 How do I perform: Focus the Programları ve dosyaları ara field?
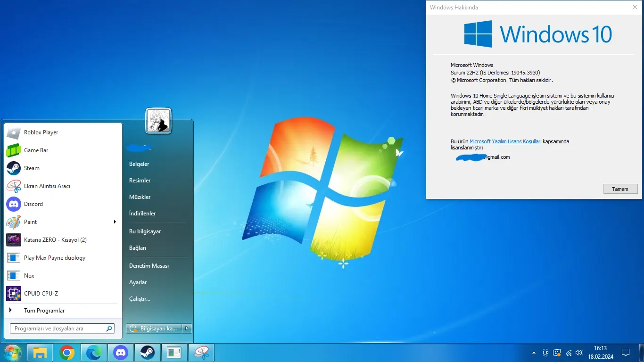click(x=62, y=329)
